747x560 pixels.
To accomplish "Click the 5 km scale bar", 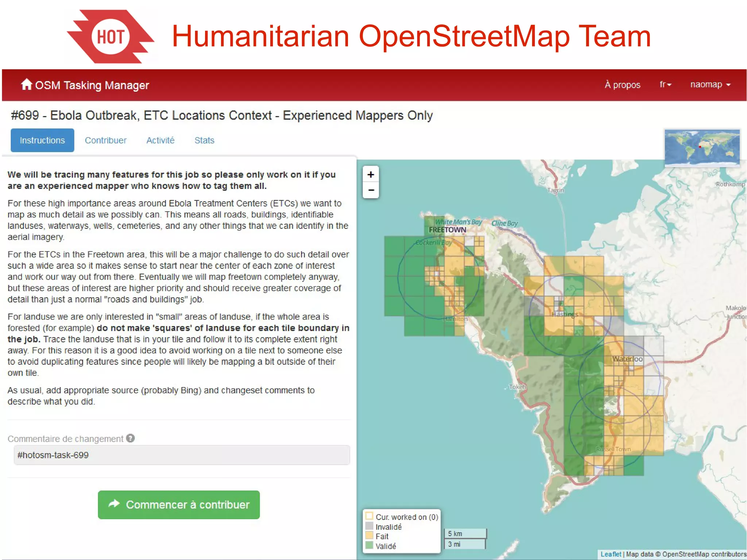I will pos(465,533).
